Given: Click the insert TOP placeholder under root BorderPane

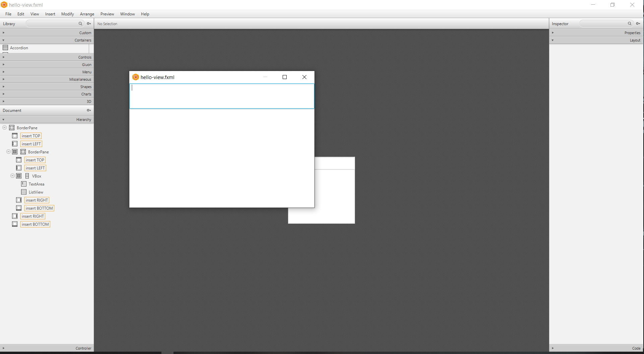Looking at the screenshot, I should (x=31, y=136).
